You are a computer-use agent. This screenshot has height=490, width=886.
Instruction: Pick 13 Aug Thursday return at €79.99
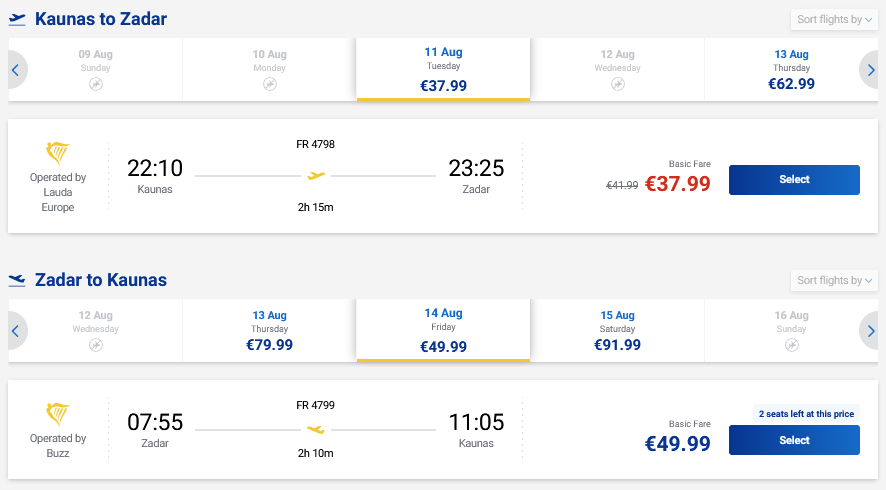[x=269, y=330]
